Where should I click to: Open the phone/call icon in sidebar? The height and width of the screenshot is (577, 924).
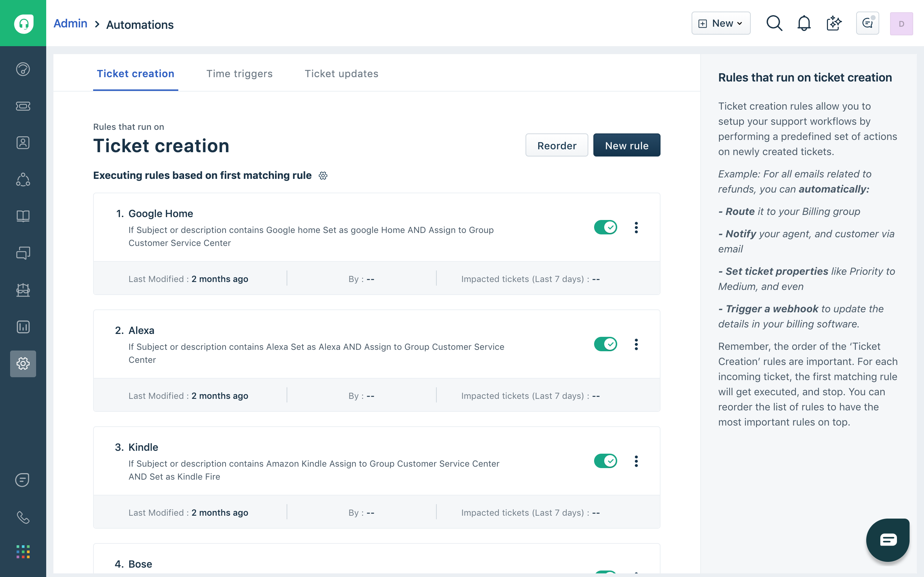(23, 517)
